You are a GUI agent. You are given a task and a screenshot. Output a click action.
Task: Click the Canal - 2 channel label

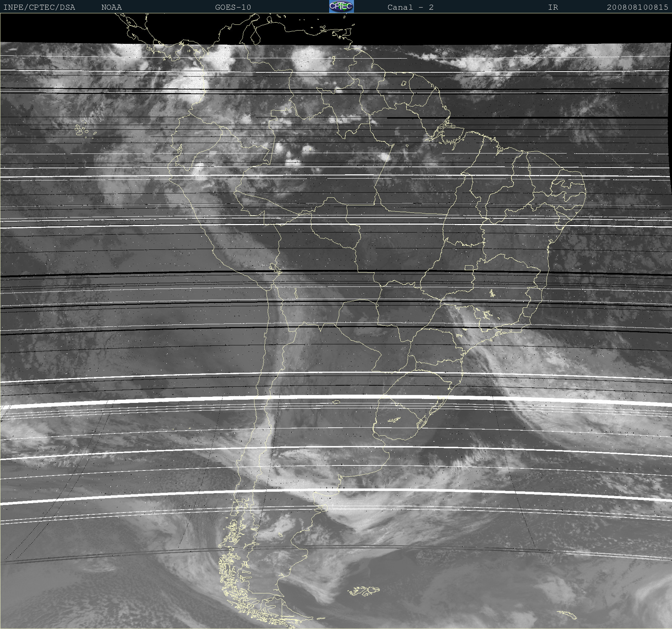click(410, 7)
